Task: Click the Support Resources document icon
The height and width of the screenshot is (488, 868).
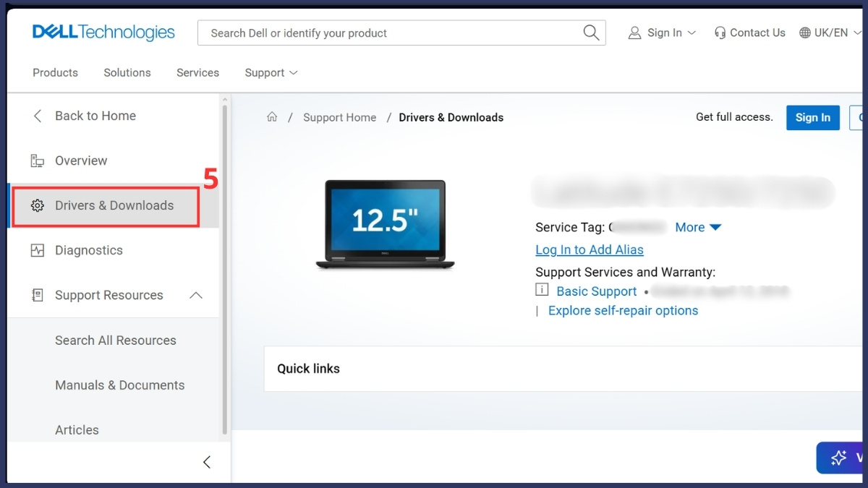Action: pyautogui.click(x=38, y=295)
